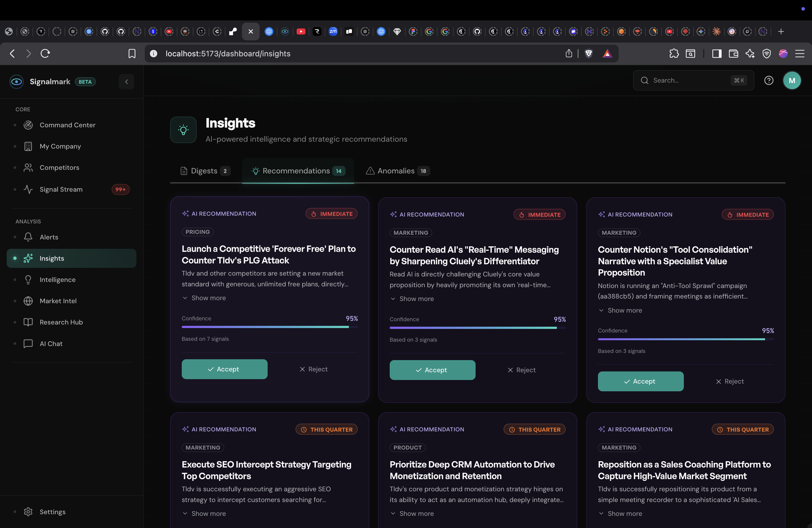Click confidence bar on Read AI card
Screen dimensions: 812x528
[x=477, y=328]
